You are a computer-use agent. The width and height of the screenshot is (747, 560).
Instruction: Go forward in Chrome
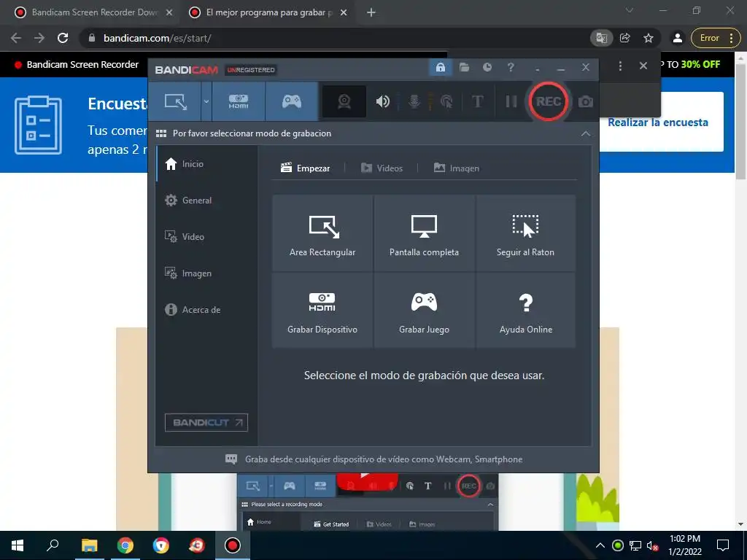pyautogui.click(x=39, y=38)
